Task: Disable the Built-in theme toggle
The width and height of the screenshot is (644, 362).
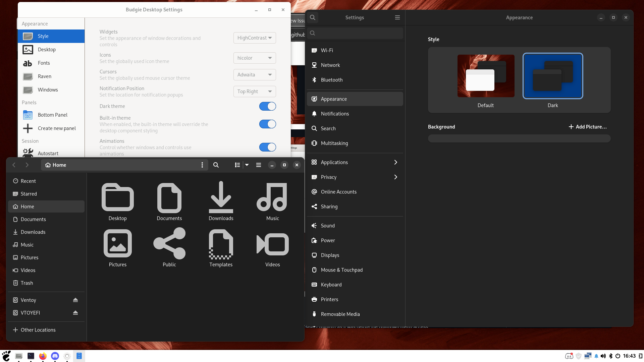Action: click(267, 124)
